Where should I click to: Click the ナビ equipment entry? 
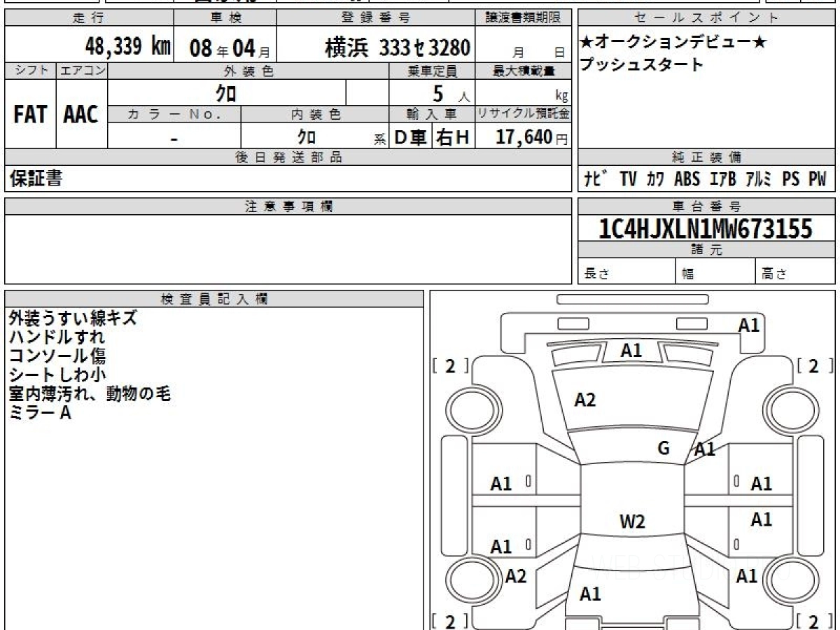597,179
